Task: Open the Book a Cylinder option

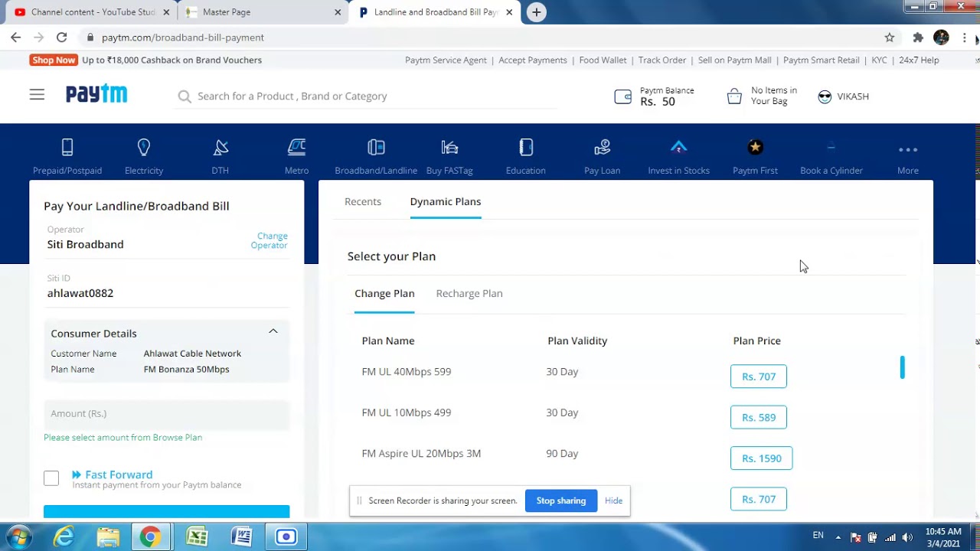Action: [831, 157]
